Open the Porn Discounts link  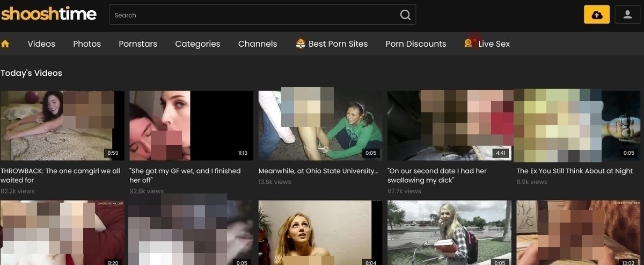(416, 44)
